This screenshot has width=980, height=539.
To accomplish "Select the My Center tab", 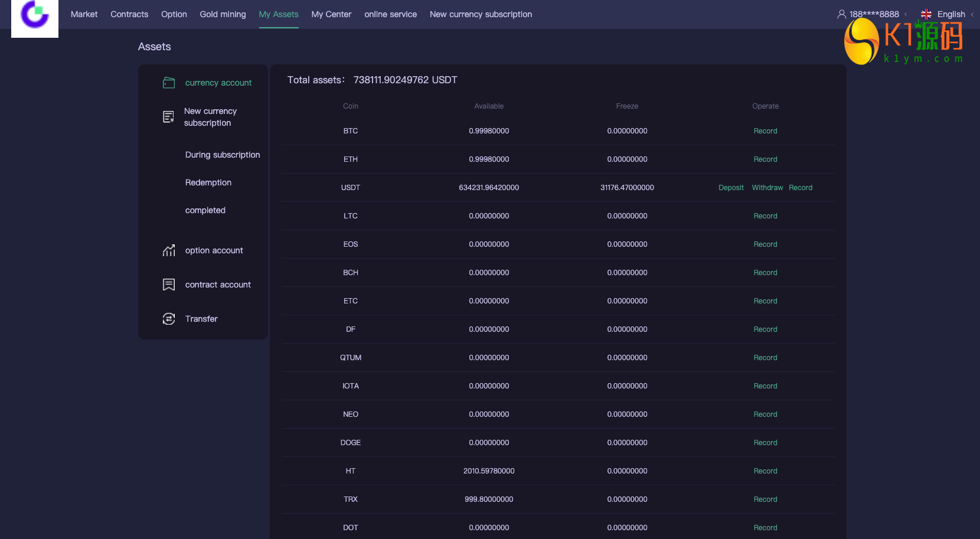I will 331,14.
